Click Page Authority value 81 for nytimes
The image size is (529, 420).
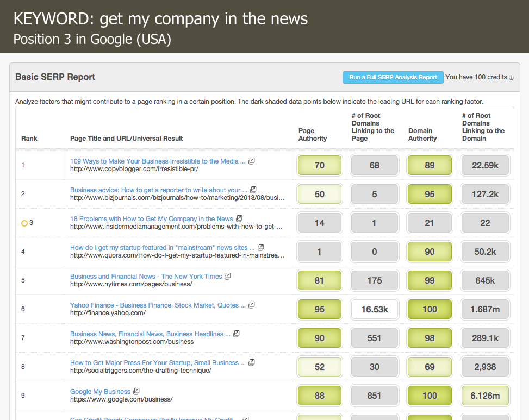point(320,280)
